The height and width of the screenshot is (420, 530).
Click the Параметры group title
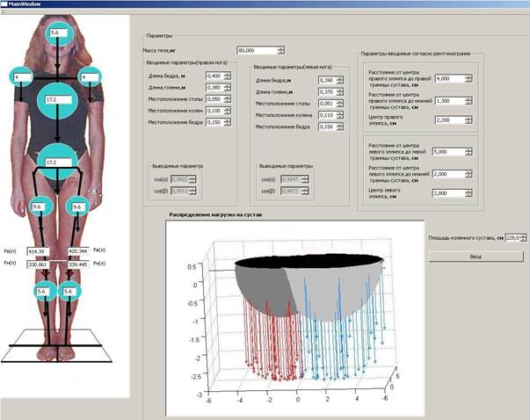(159, 35)
